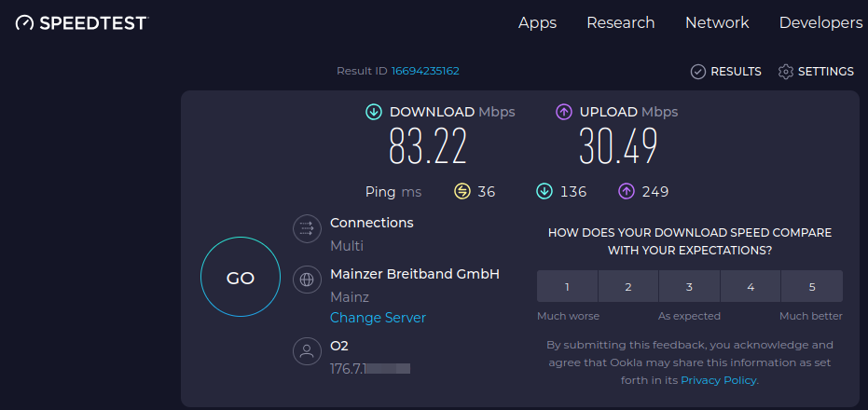Click the yellow idle ping icon
This screenshot has height=410, width=868.
[462, 192]
